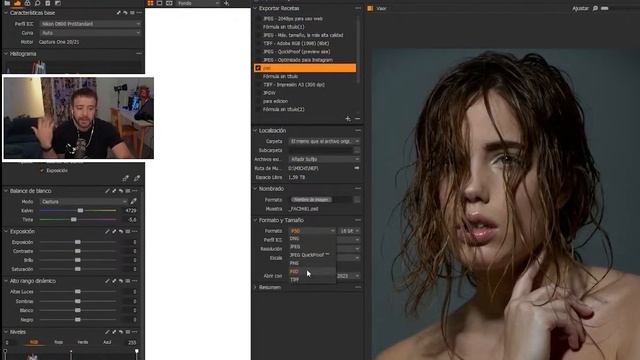Click the Kelvin slider handle
640x360 pixels.
point(80,211)
